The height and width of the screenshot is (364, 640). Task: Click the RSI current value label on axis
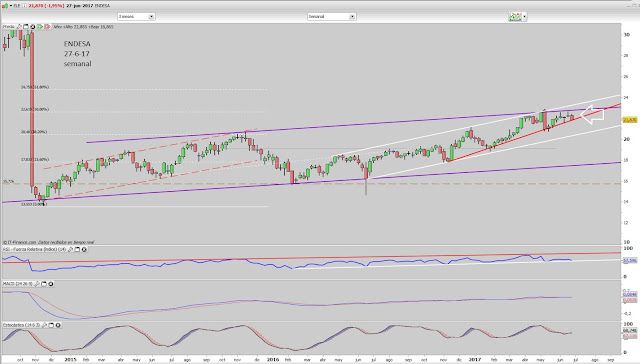[x=630, y=260]
